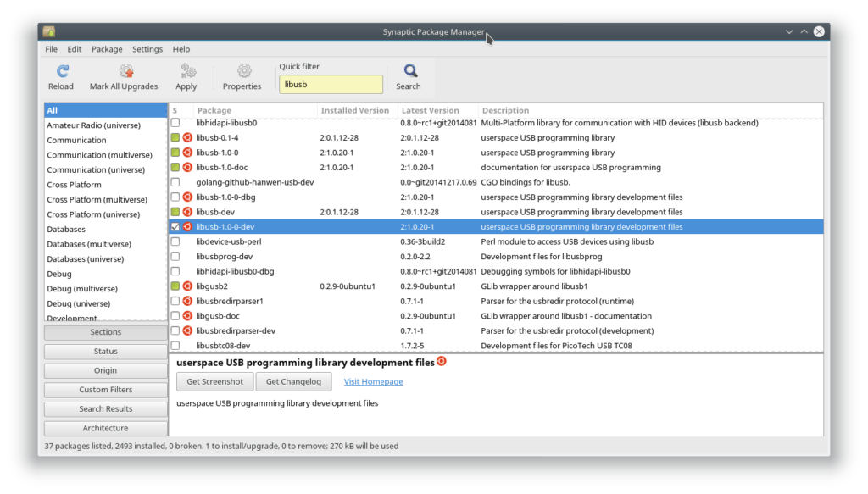
Task: Select the libgusb-doc package row
Action: (496, 316)
